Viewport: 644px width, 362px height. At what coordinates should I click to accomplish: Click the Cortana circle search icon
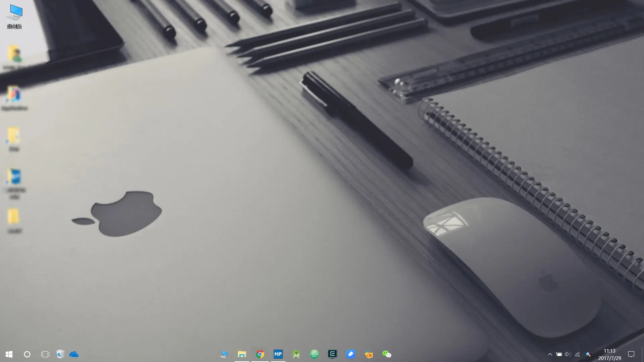[27, 354]
